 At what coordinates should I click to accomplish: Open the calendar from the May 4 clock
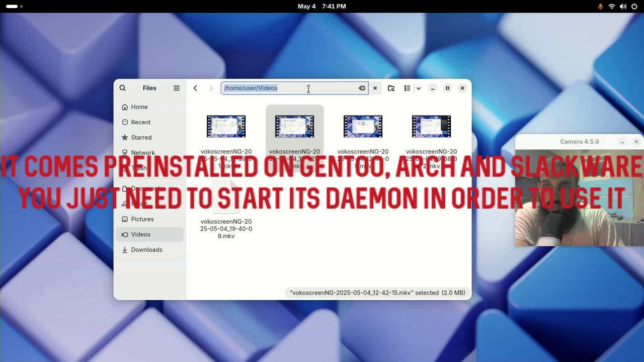(322, 7)
